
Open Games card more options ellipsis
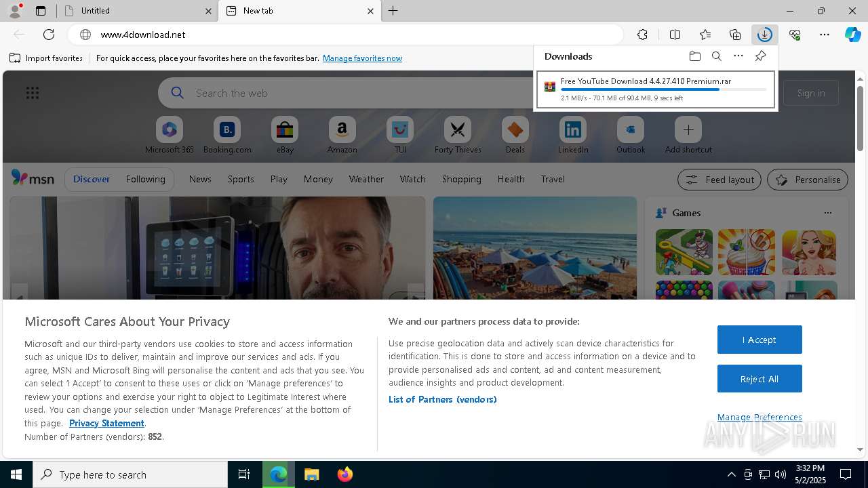pyautogui.click(x=827, y=213)
